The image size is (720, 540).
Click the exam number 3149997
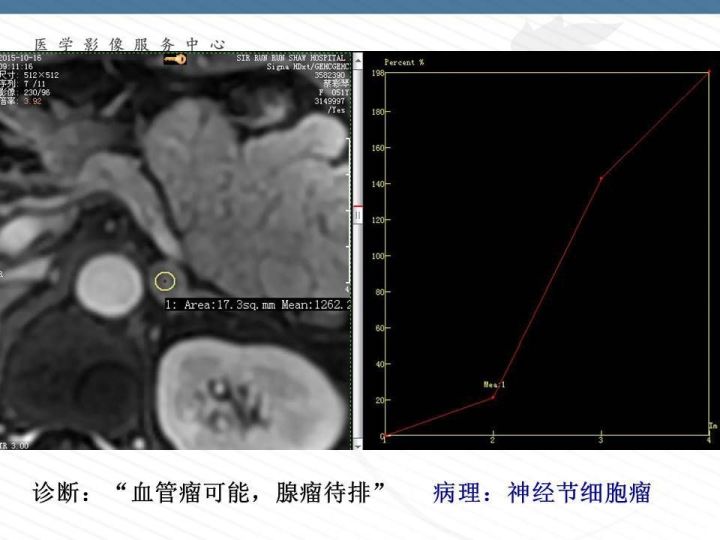(x=329, y=101)
